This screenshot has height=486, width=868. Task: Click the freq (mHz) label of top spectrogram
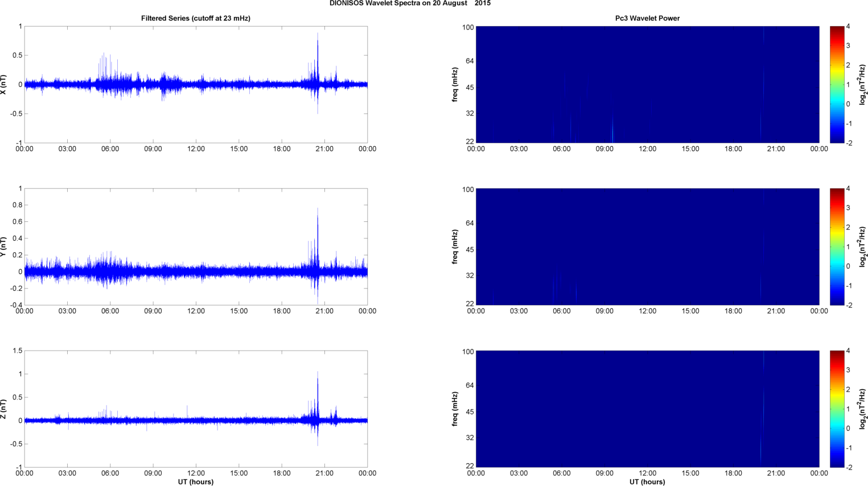455,84
